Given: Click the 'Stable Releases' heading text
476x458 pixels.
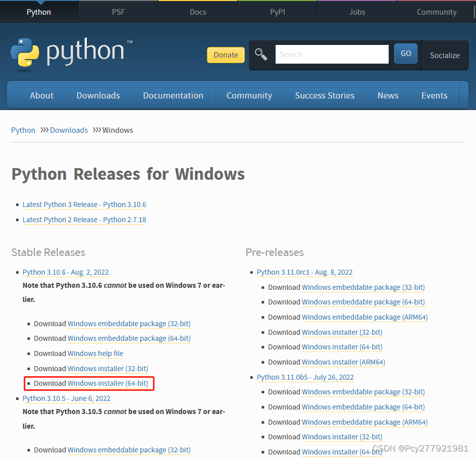Looking at the screenshot, I should 48,252.
